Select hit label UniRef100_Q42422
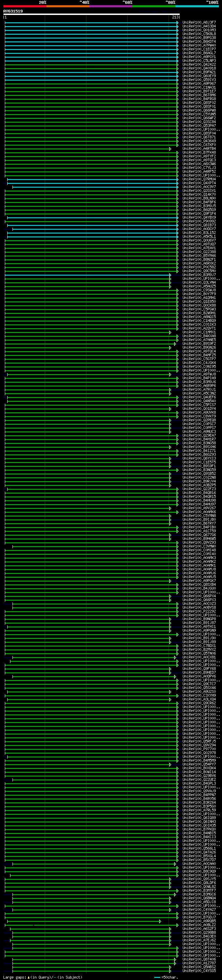The image size is (222, 980). tap(199, 64)
